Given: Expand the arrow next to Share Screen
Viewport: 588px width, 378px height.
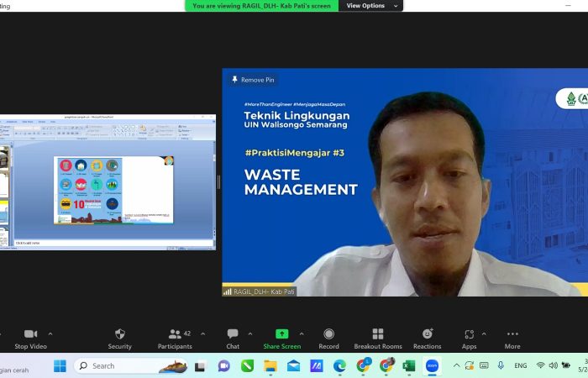Looking at the screenshot, I should [x=302, y=333].
